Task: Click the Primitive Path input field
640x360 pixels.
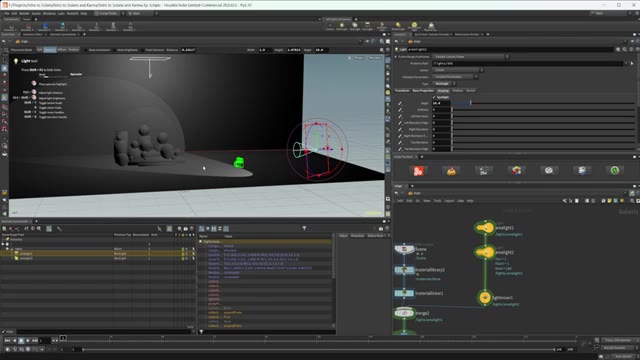Action: tap(528, 63)
